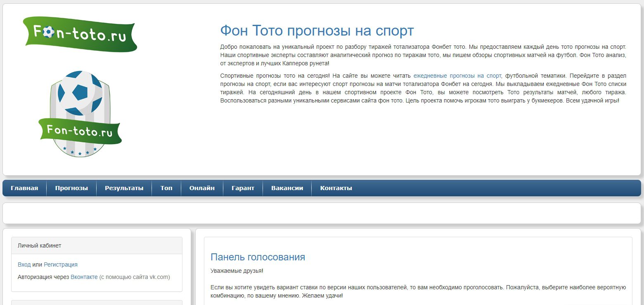This screenshot has width=644, height=305.
Task: Switch to the Результаты page
Action: [124, 188]
